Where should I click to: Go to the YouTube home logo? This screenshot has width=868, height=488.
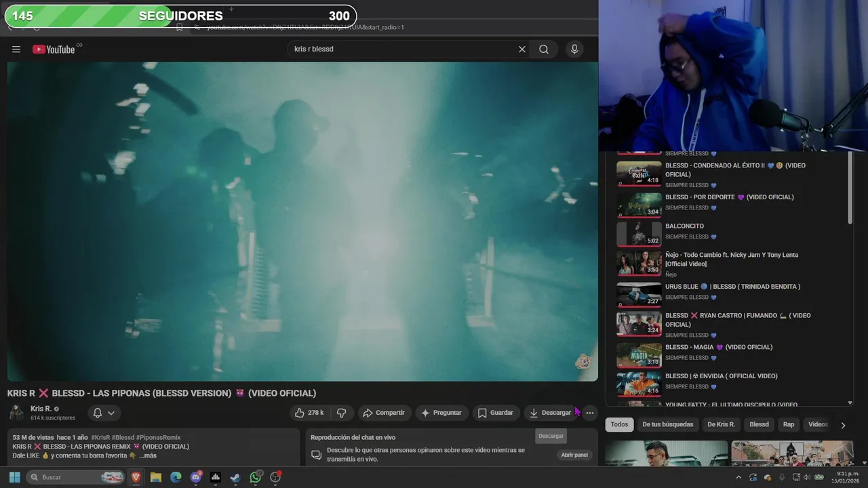tap(54, 49)
